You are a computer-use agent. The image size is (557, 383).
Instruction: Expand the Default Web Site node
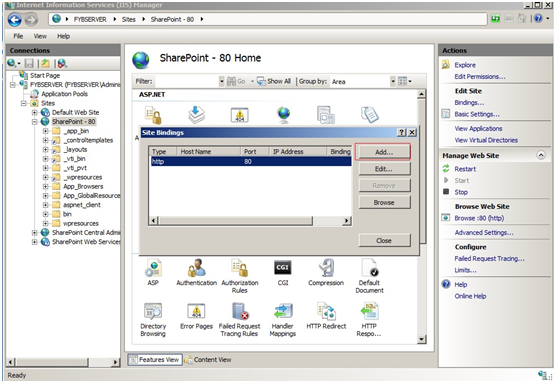(34, 113)
